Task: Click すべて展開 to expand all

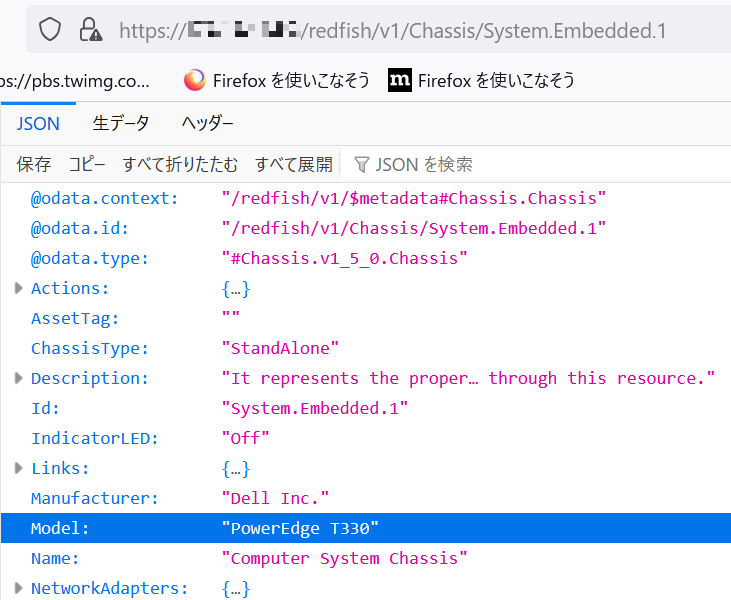Action: point(293,164)
